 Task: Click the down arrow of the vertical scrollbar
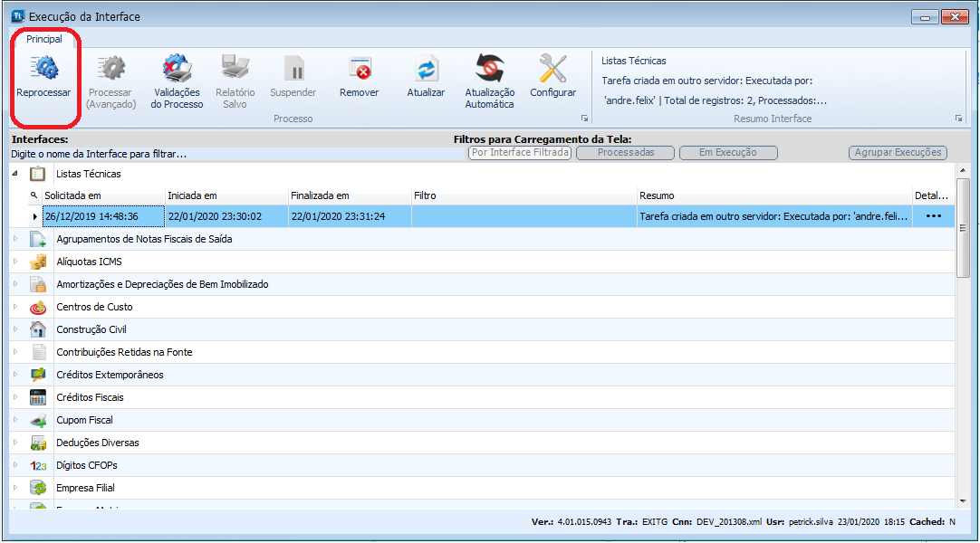click(x=964, y=500)
